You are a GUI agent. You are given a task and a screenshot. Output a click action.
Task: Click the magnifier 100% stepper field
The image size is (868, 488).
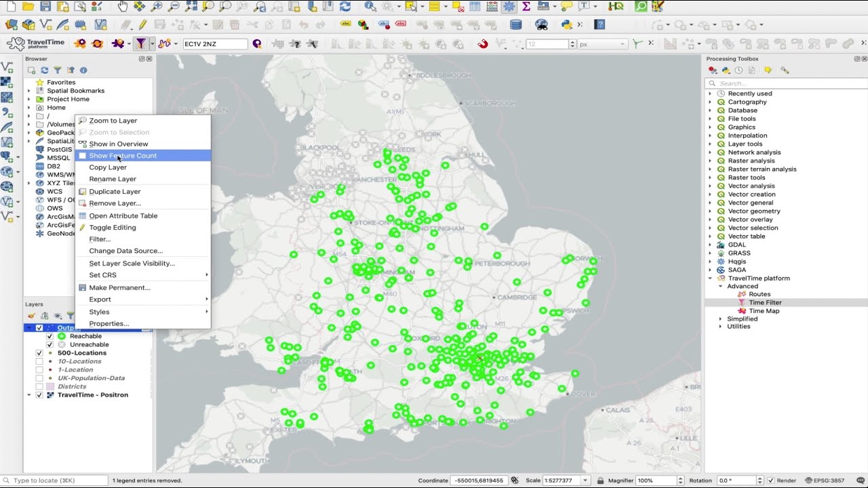click(660, 481)
